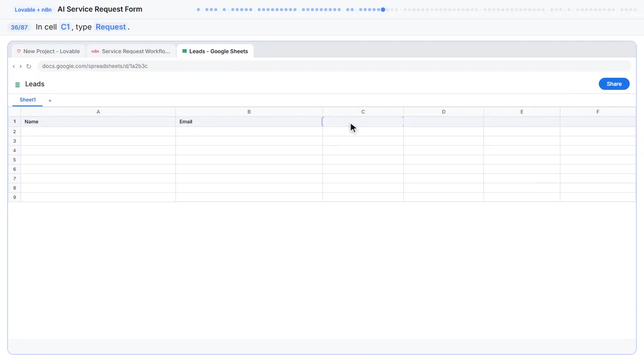Click the Name cell in A1
This screenshot has width=644, height=362.
[x=98, y=122]
